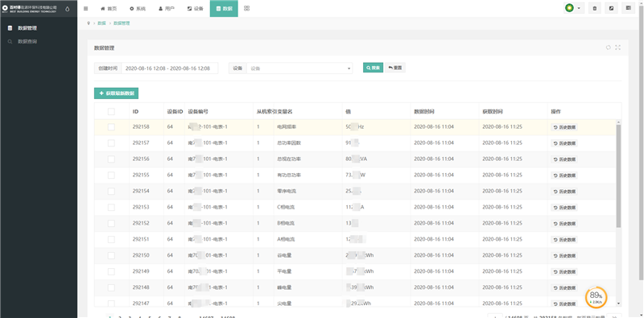Open the grid apps icon beside 数据 tab
The height and width of the screenshot is (318, 644).
[x=246, y=8]
